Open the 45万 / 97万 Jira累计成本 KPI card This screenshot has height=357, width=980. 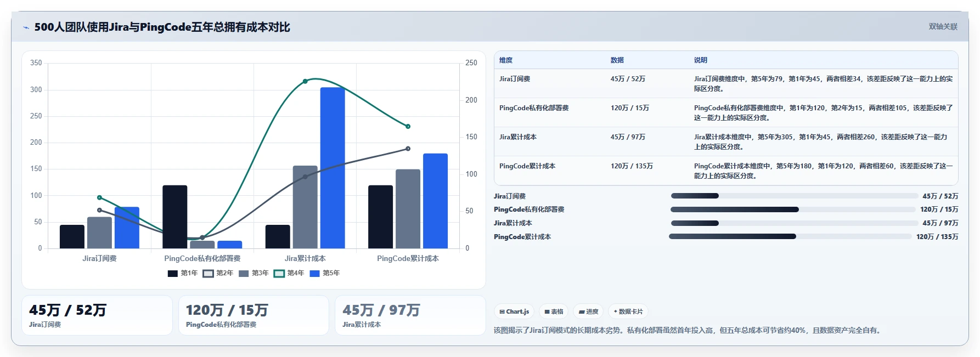410,315
